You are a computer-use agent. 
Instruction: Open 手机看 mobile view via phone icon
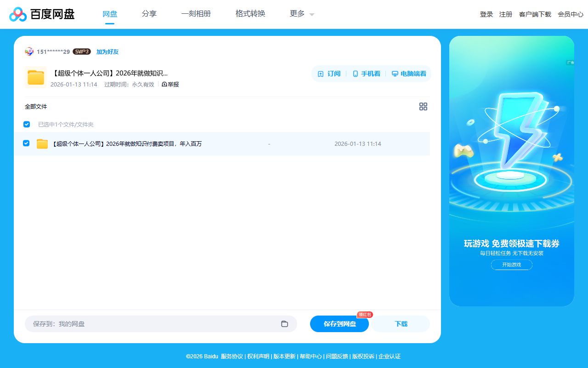pyautogui.click(x=354, y=74)
